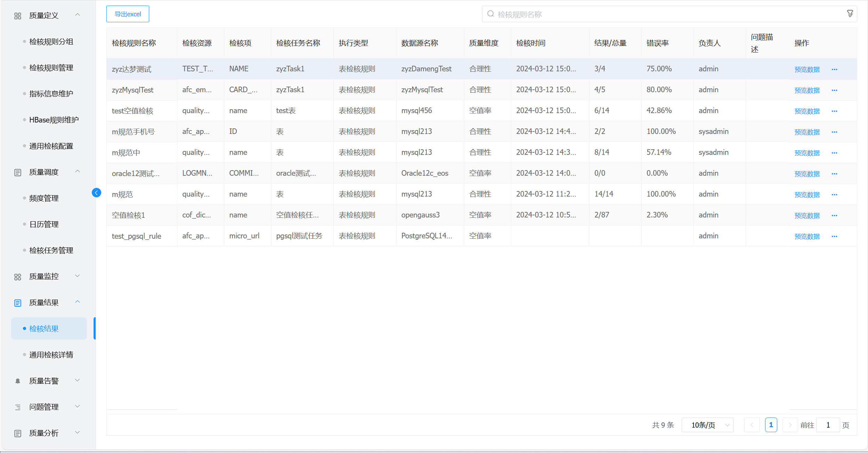Click the 质量结果 document icon in sidebar
Viewport: 868px width, 453px height.
click(18, 303)
